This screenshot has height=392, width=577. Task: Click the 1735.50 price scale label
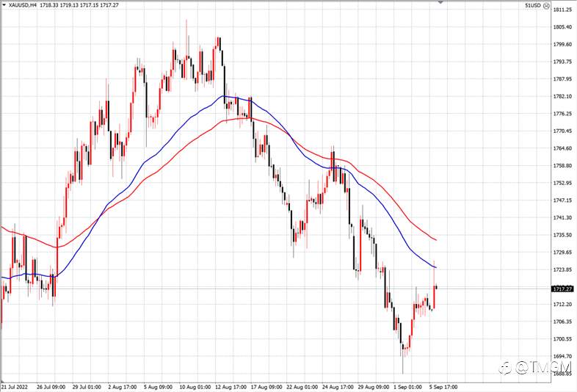(x=562, y=235)
